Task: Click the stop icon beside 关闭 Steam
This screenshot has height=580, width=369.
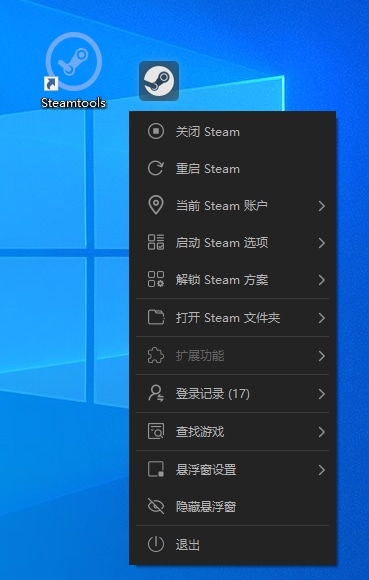Action: click(x=156, y=131)
